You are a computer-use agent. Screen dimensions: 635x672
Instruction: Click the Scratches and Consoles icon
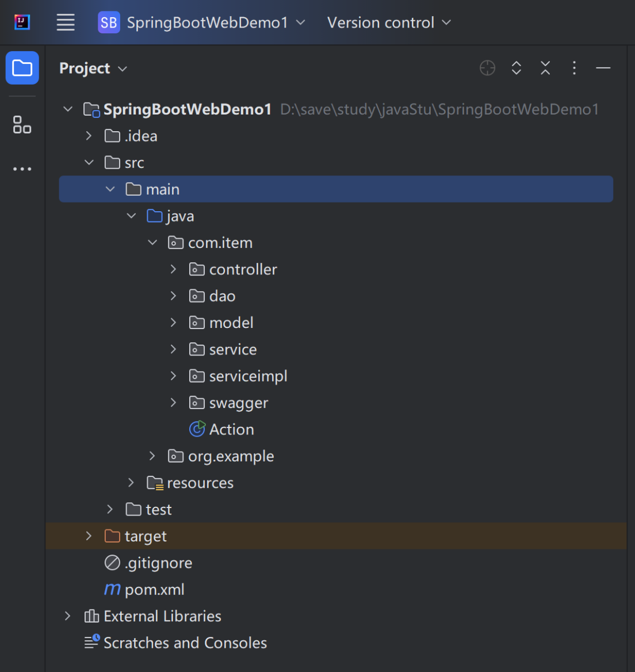tap(91, 642)
